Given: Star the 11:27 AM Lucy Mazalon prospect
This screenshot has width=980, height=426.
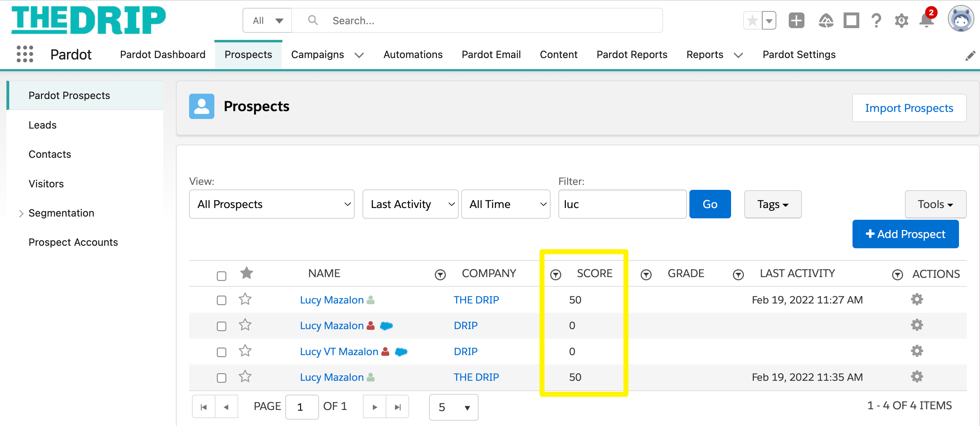Looking at the screenshot, I should pos(245,299).
